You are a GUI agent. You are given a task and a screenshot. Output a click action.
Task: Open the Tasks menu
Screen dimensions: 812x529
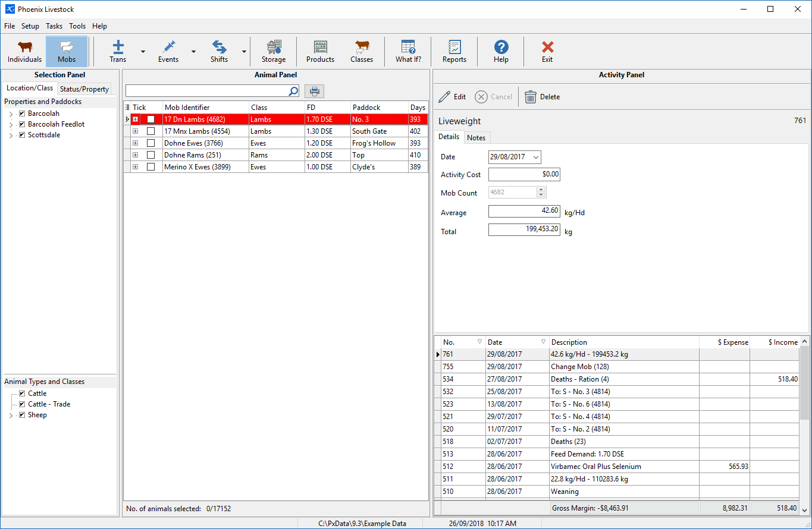point(54,26)
